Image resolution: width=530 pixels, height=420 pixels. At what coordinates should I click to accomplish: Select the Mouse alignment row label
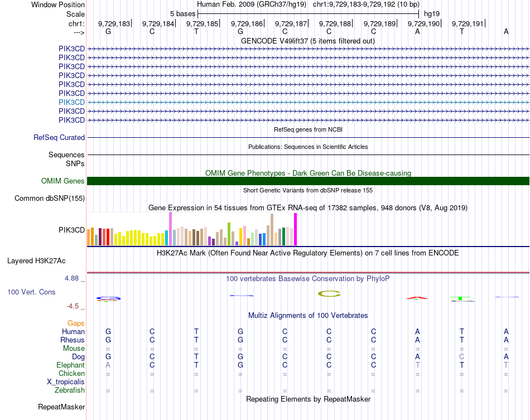pos(74,349)
